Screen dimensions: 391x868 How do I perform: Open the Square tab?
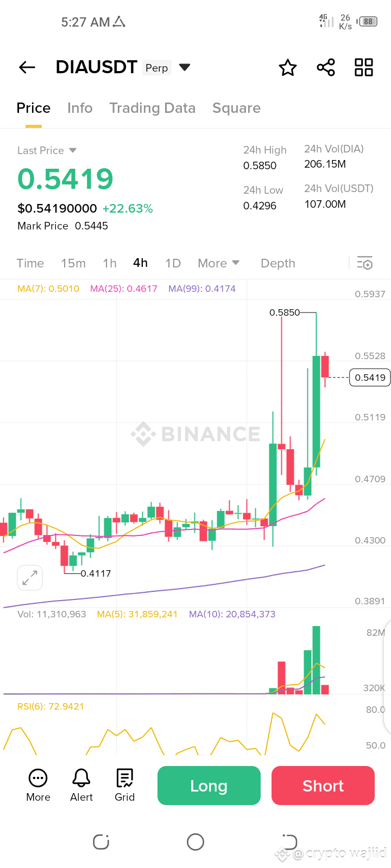[237, 108]
